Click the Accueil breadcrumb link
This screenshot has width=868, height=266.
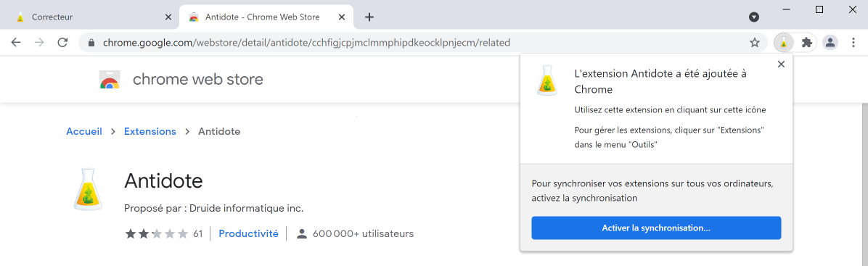pyautogui.click(x=84, y=132)
